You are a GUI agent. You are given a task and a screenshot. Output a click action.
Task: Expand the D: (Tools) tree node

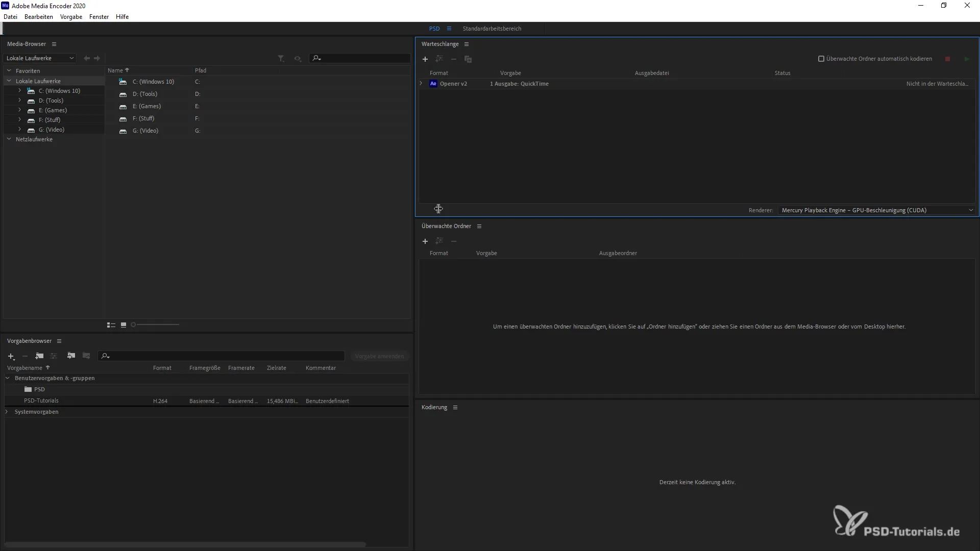(19, 101)
